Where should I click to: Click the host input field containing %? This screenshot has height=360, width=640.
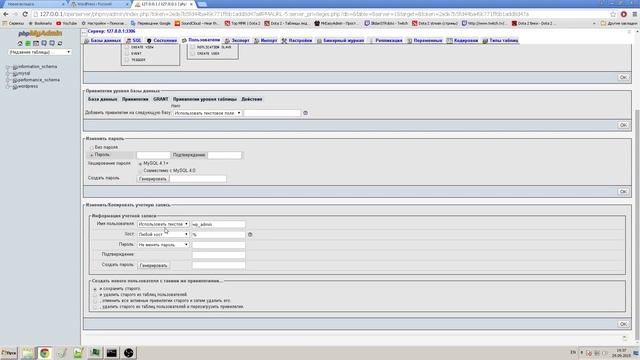click(218, 235)
